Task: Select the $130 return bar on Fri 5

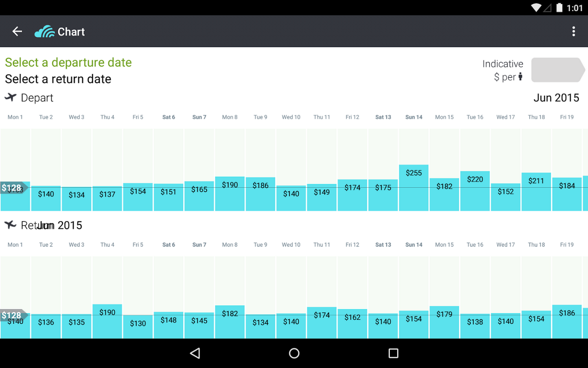Action: point(138,326)
